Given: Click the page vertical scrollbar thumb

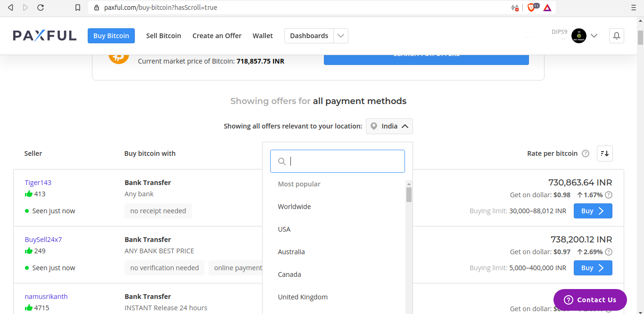Looking at the screenshot, I should pos(640,37).
